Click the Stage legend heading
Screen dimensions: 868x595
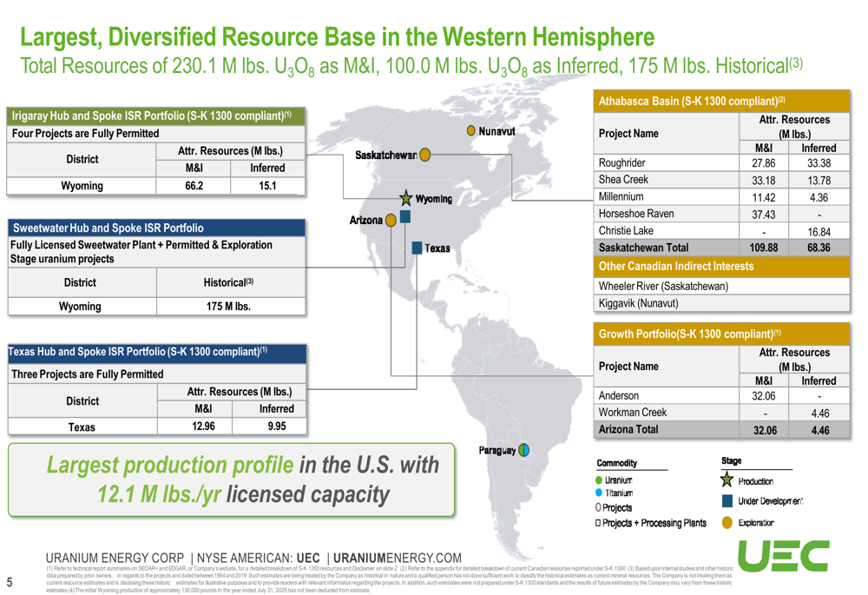pyautogui.click(x=731, y=460)
